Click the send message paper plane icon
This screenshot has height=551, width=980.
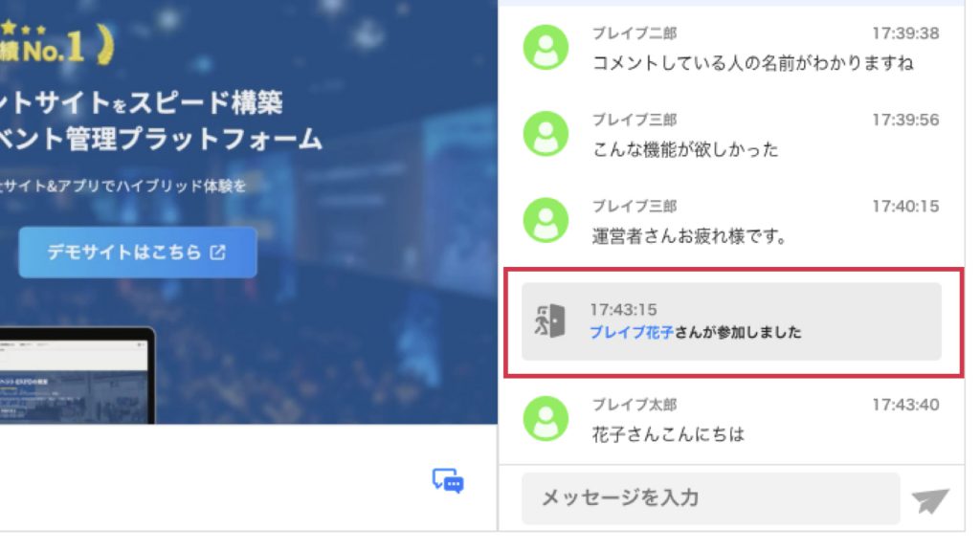pos(930,500)
